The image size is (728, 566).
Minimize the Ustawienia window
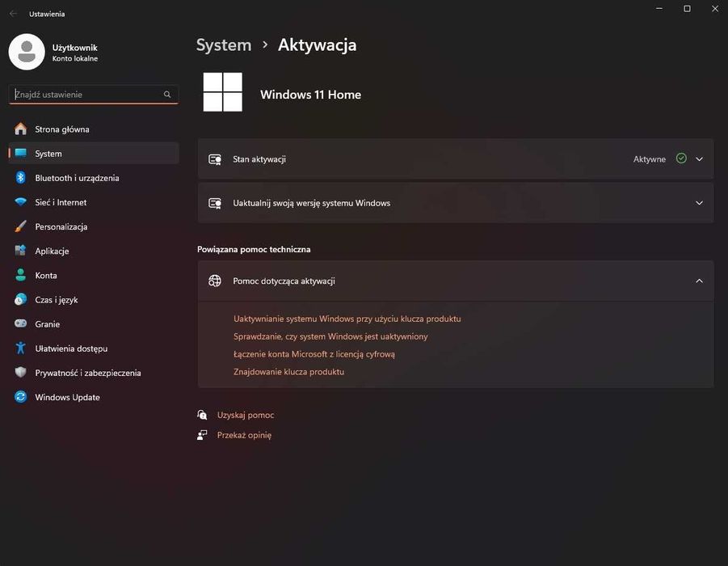[659, 9]
